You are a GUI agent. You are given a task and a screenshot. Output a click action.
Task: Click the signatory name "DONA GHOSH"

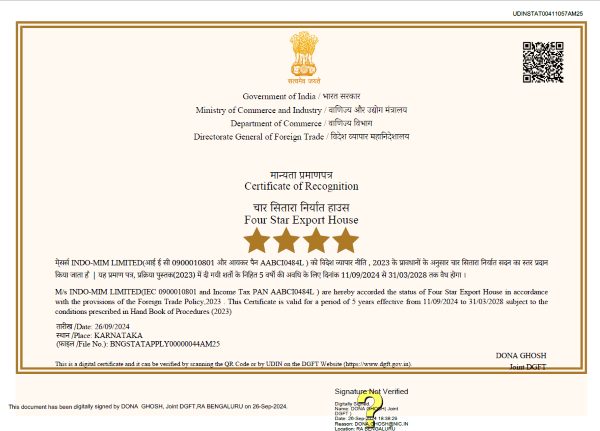(521, 356)
